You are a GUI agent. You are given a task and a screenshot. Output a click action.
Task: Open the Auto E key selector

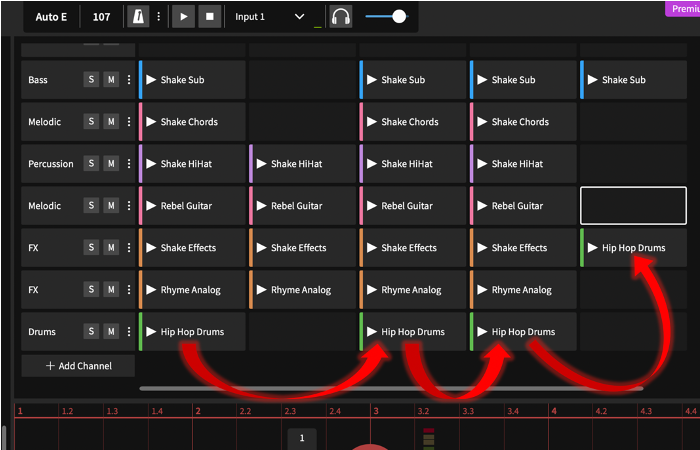tap(51, 17)
